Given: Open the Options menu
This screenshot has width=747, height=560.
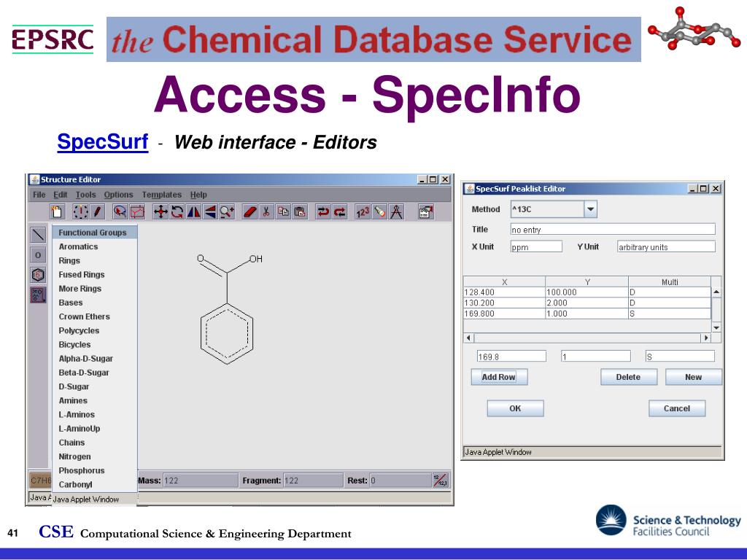Looking at the screenshot, I should (119, 194).
